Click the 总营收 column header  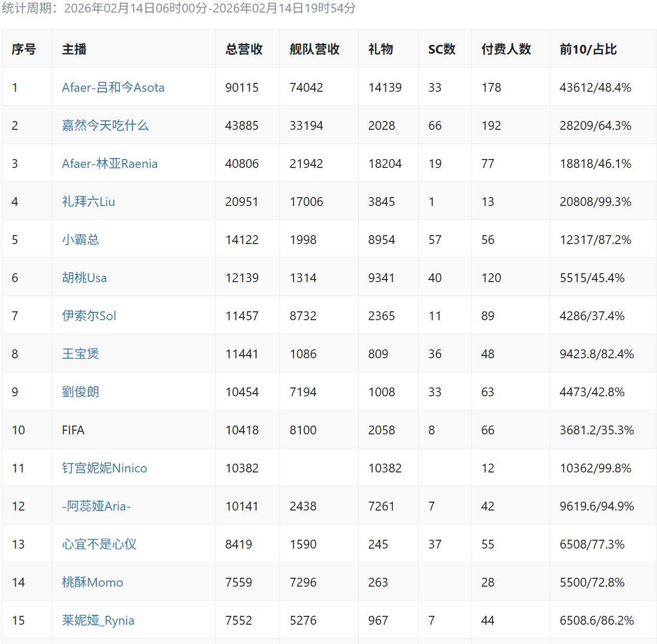tap(244, 50)
